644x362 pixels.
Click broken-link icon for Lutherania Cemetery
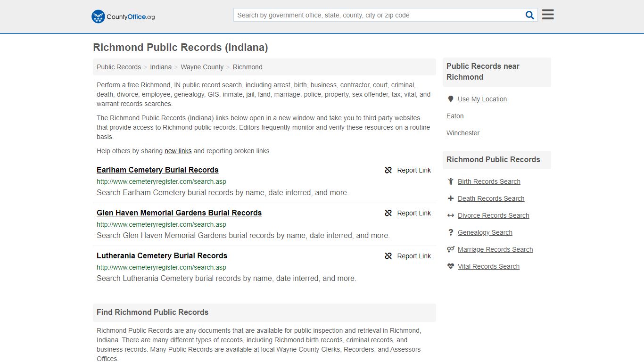point(388,256)
